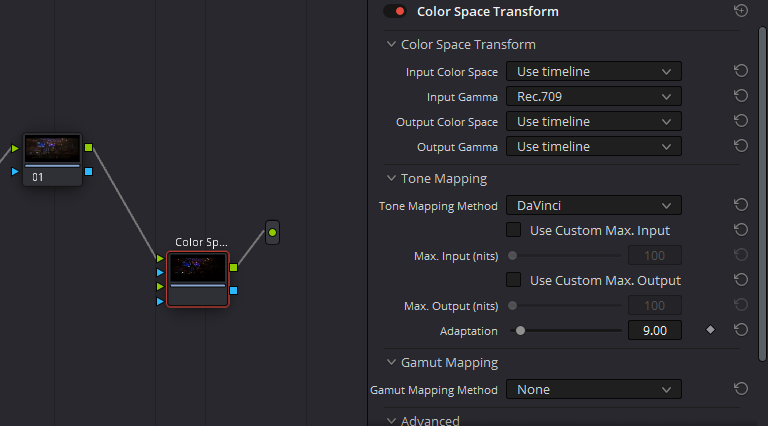The image size is (768, 426).
Task: Click Color Sp... node second blue input
Action: point(160,301)
